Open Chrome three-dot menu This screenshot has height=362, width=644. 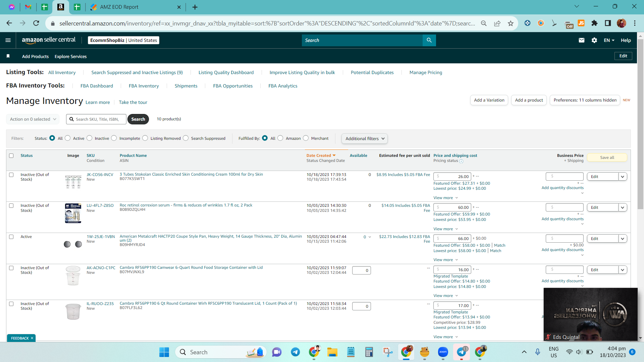(635, 23)
